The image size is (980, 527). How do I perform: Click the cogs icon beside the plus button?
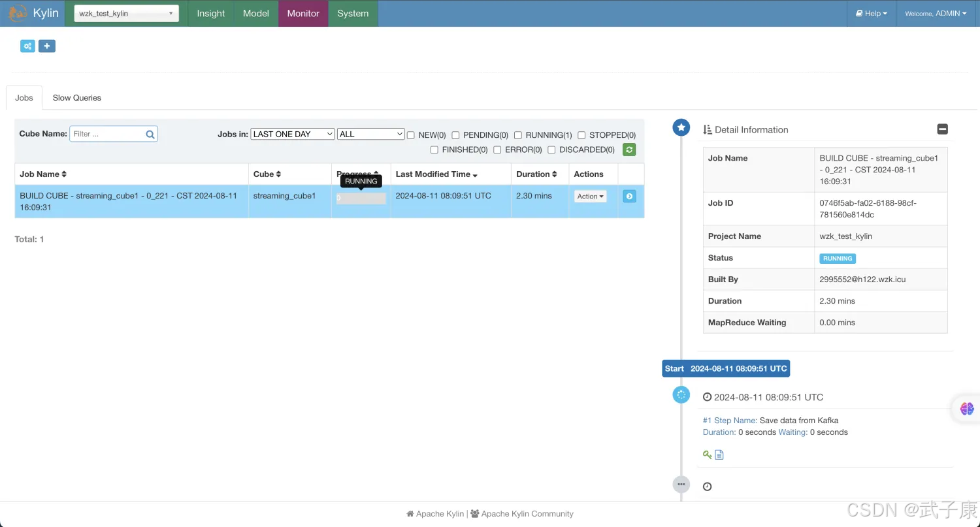[27, 46]
